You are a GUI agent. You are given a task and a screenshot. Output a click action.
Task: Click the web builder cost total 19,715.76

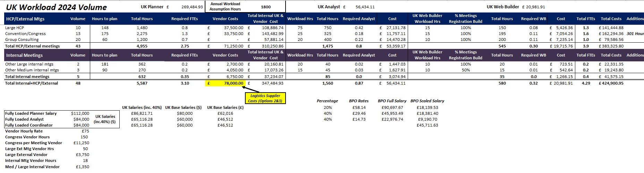pos(563,46)
